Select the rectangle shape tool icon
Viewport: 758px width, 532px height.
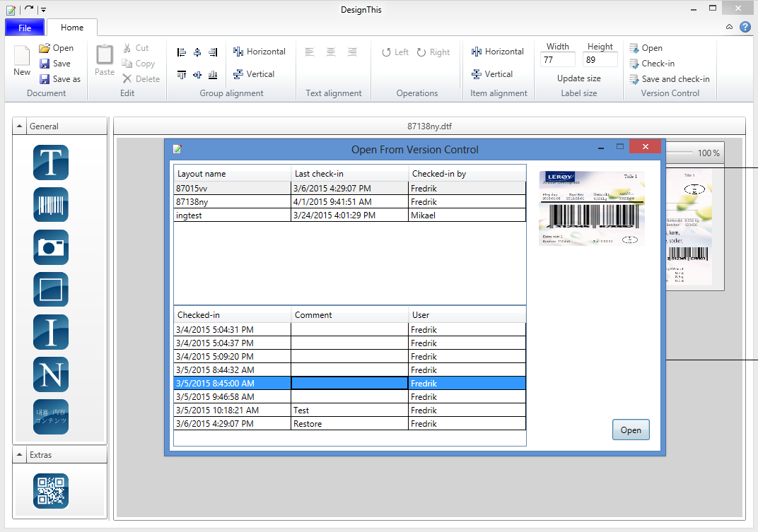click(51, 290)
